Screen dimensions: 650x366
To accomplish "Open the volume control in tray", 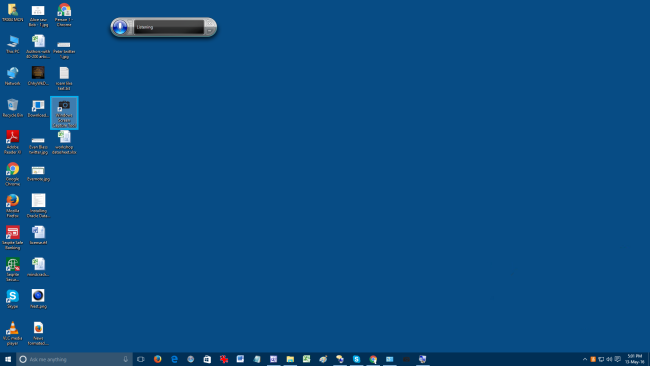I will [x=609, y=359].
